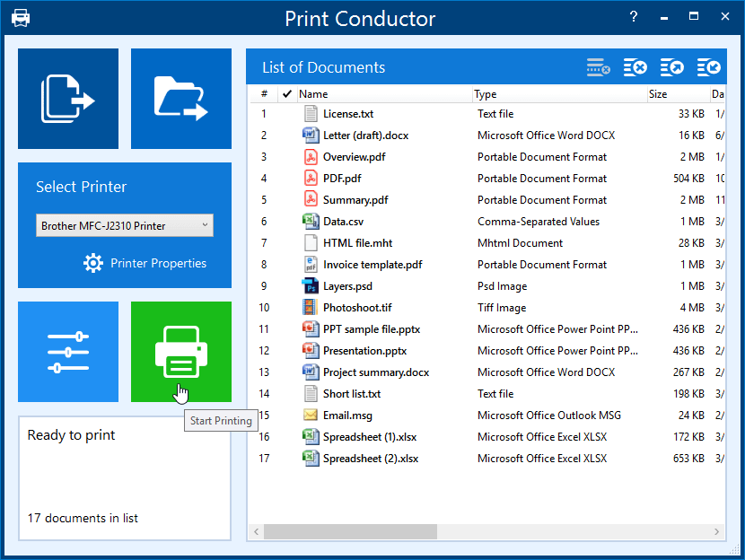Viewport: 745px width, 560px height.
Task: Click the greyed Remove Selected icon
Action: click(x=599, y=67)
